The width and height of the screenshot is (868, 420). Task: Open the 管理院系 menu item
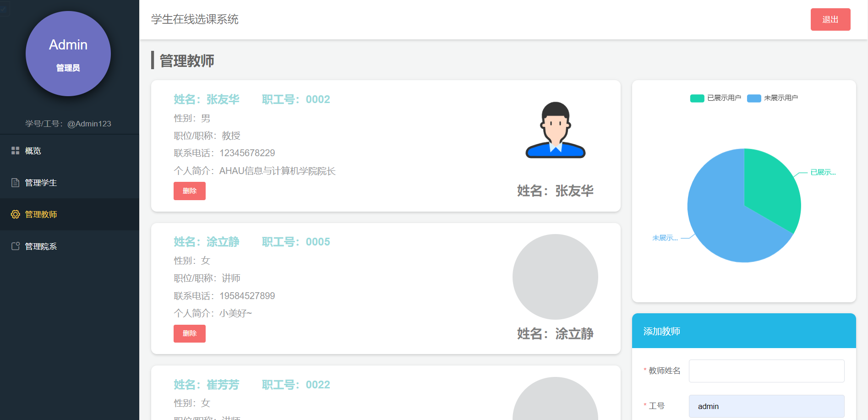[70, 246]
